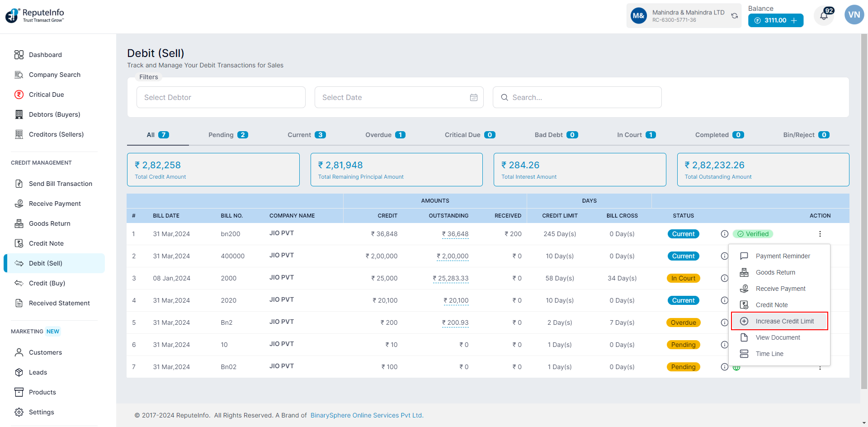The image size is (868, 427).
Task: Click in the Search input field
Action: pos(583,97)
